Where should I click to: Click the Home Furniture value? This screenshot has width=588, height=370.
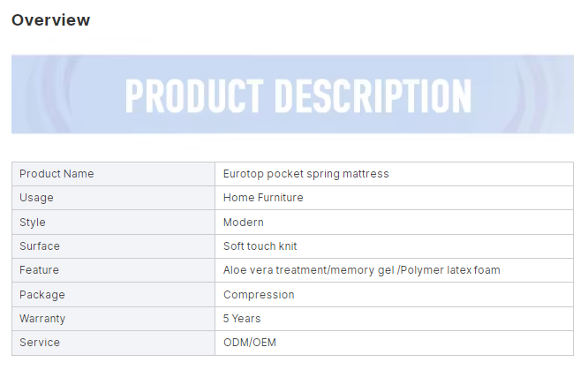(263, 198)
